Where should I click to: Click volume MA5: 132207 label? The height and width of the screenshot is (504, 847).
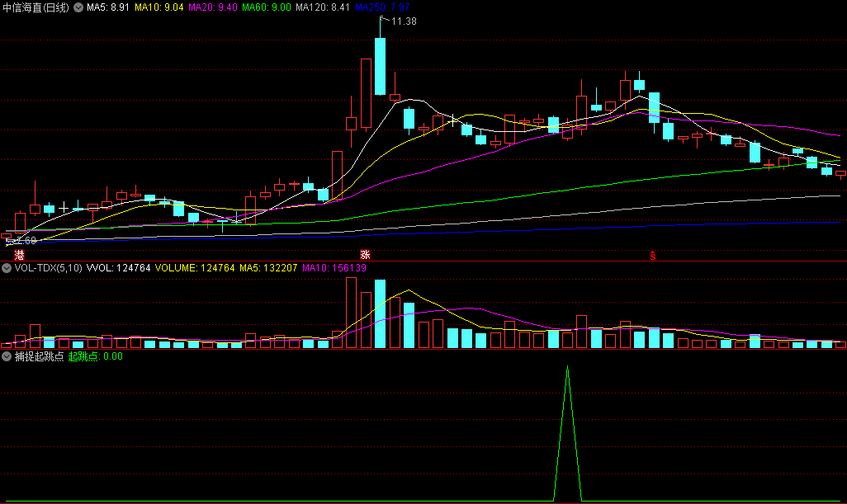pos(268,267)
